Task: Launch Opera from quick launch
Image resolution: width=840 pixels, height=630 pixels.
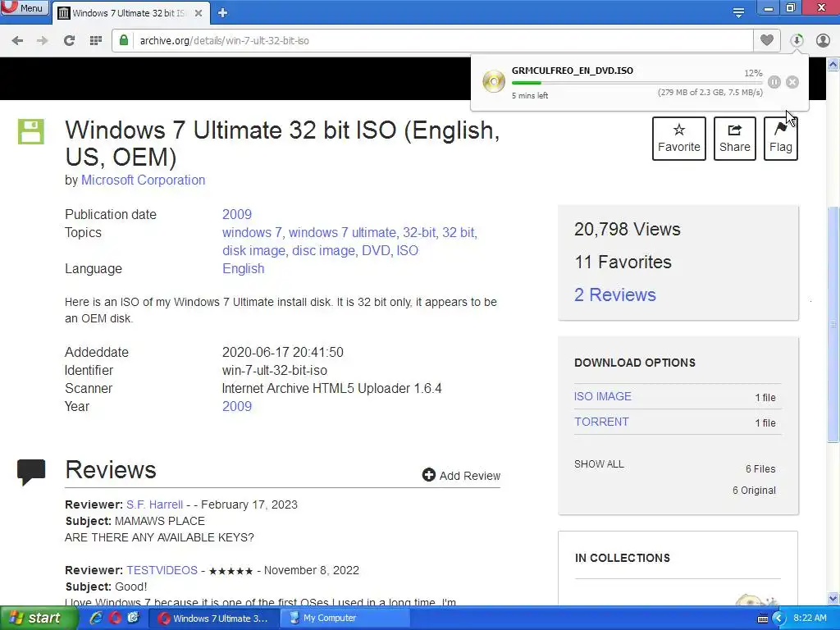Action: coord(115,618)
